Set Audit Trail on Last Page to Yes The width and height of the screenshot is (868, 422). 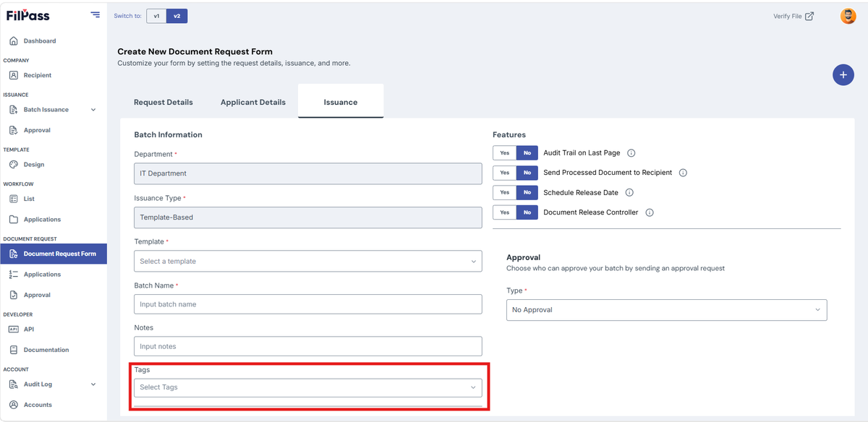pos(504,153)
